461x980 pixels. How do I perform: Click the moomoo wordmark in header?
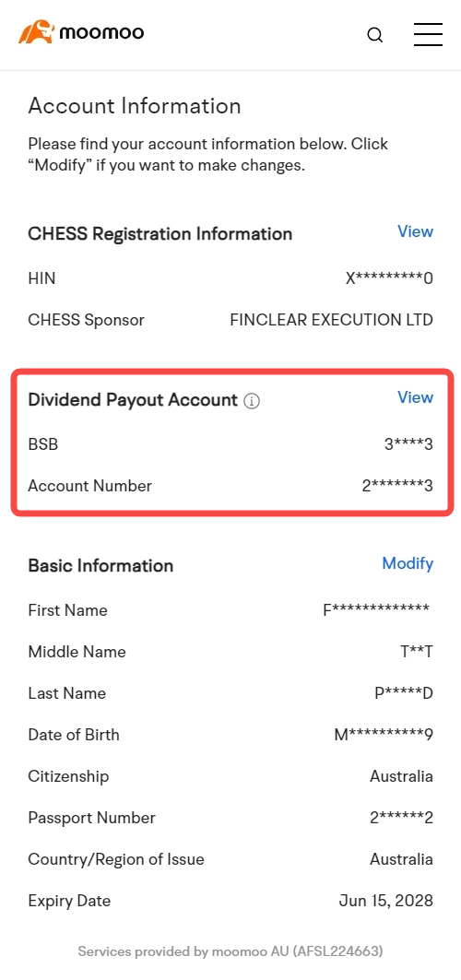(101, 32)
